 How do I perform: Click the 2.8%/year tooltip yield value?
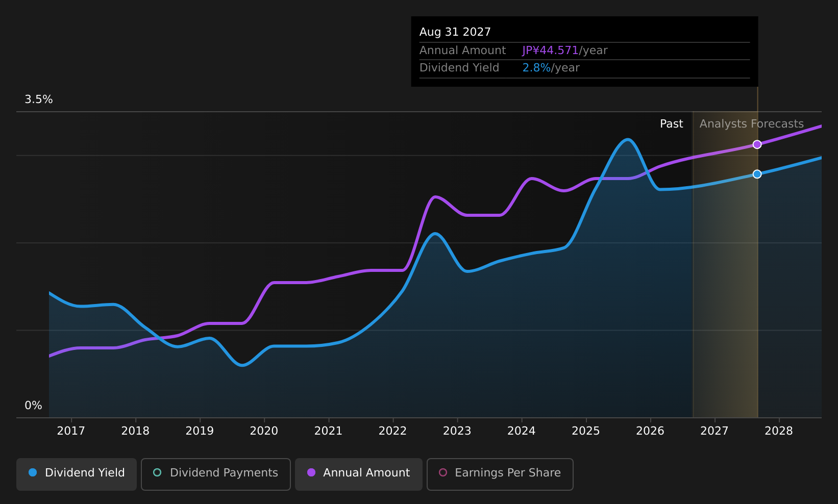point(551,68)
